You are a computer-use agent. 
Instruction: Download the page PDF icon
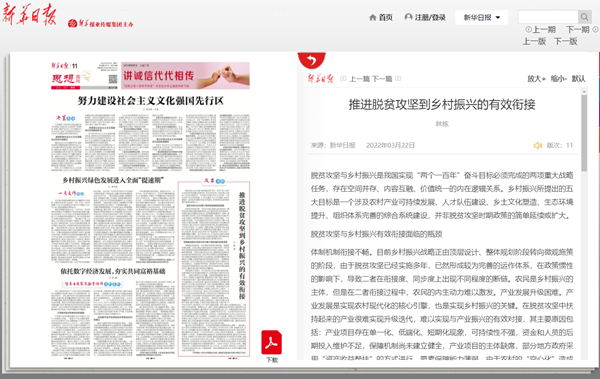(272, 343)
